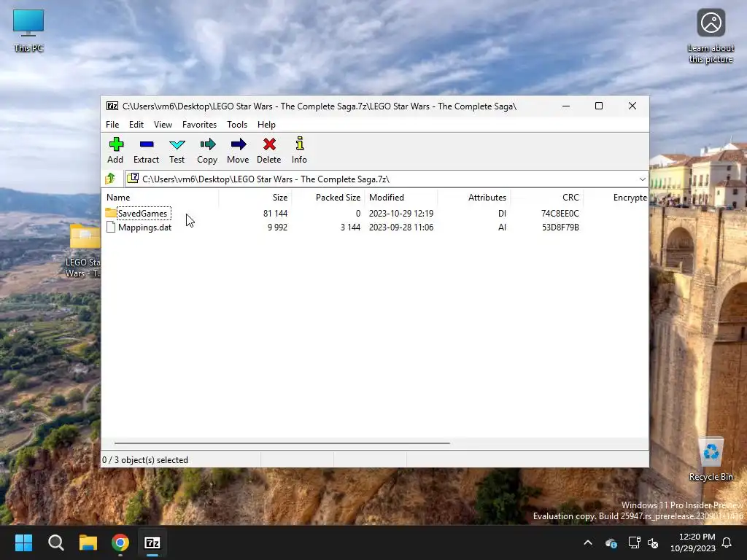Open the Windows Start menu
The width and height of the screenshot is (747, 560).
(x=23, y=542)
